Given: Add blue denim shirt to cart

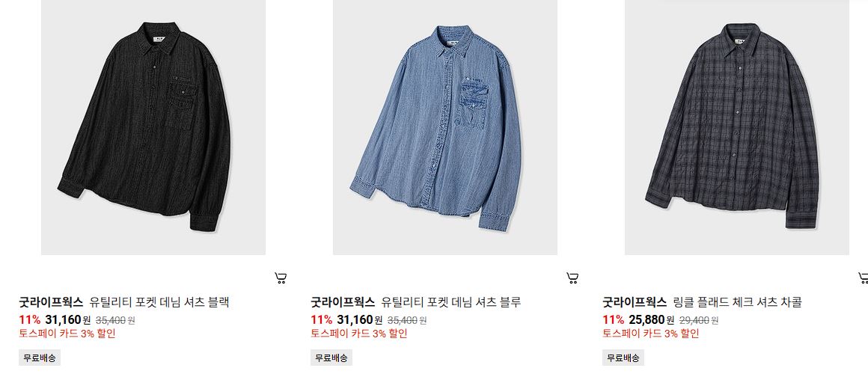Looking at the screenshot, I should (572, 278).
